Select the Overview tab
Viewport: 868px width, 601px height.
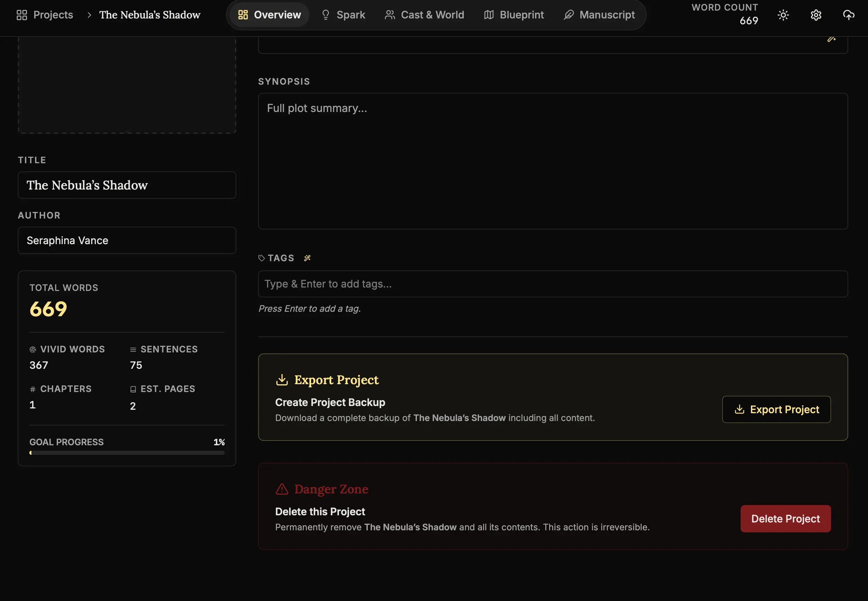[x=269, y=15]
